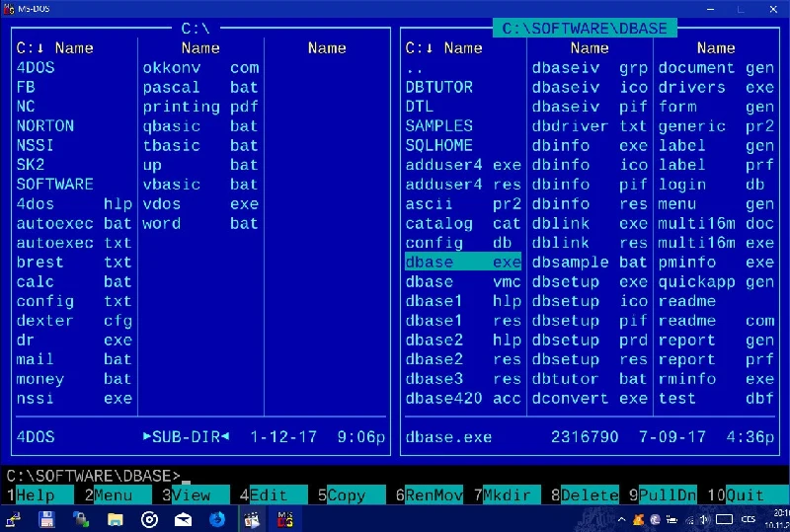
Task: Select the SAMPLES directory in right panel
Action: click(463, 126)
